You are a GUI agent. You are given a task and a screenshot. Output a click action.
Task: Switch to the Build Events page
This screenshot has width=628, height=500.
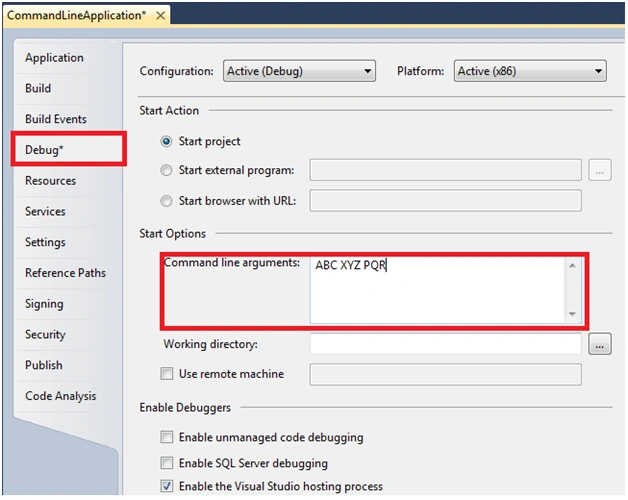[x=56, y=119]
